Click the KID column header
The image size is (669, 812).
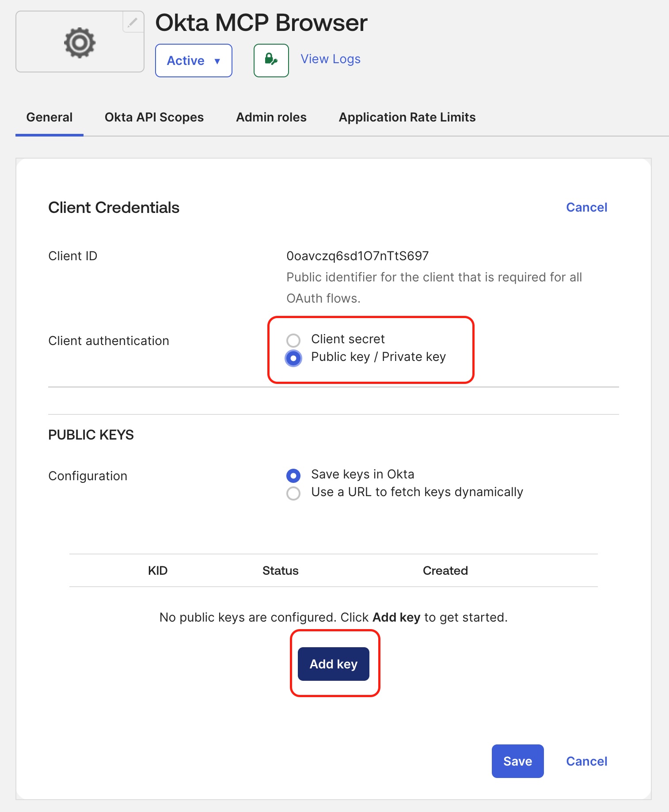coord(158,571)
